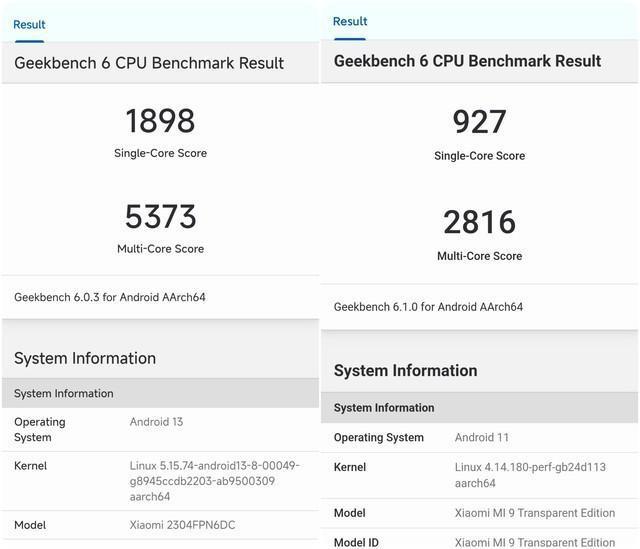The height and width of the screenshot is (549, 640).
Task: Click the large left System Information title
Action: [85, 358]
